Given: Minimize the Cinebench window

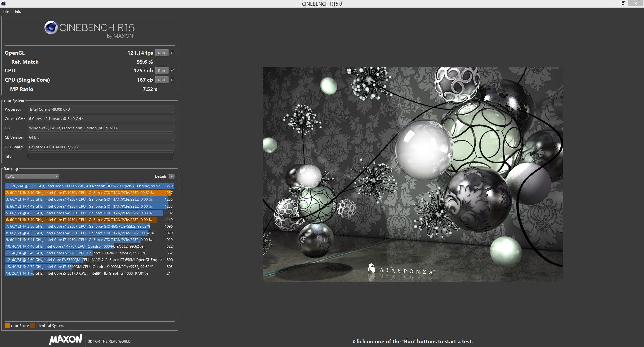Looking at the screenshot, I should pyautogui.click(x=614, y=4).
